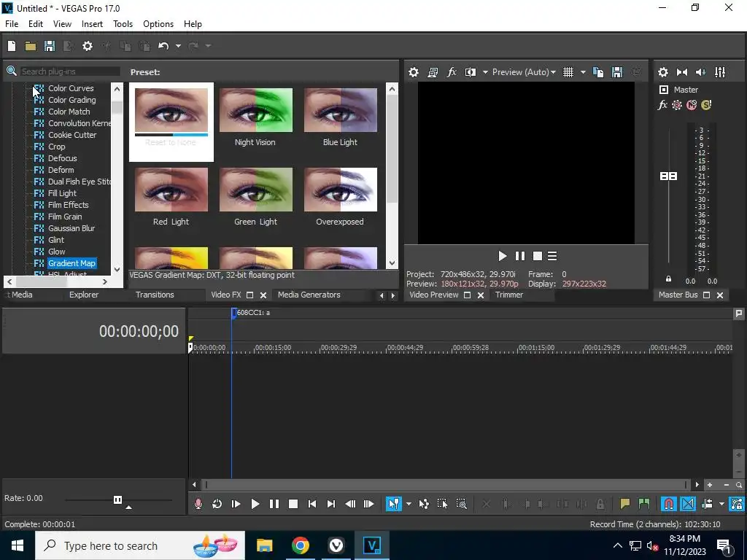This screenshot has height=560, width=747.
Task: Click the Master volume fader handle
Action: [668, 176]
